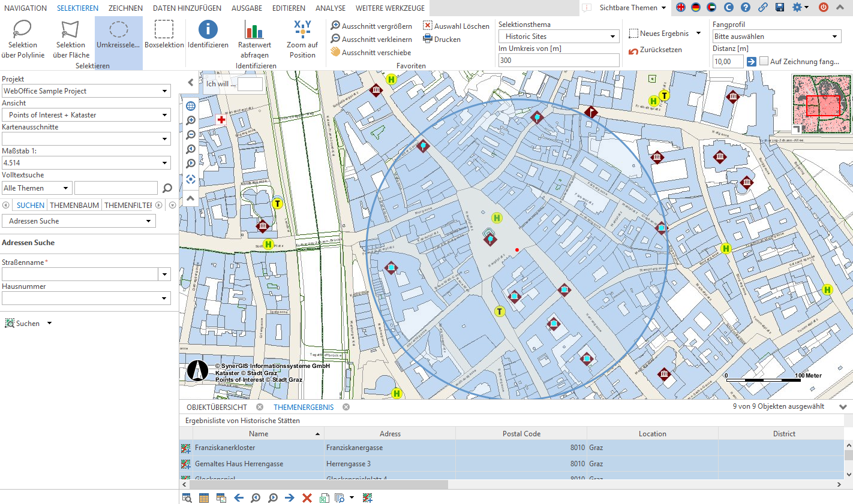Activate the Identifizieren info tool
Image resolution: width=853 pixels, height=504 pixels.
(x=208, y=35)
